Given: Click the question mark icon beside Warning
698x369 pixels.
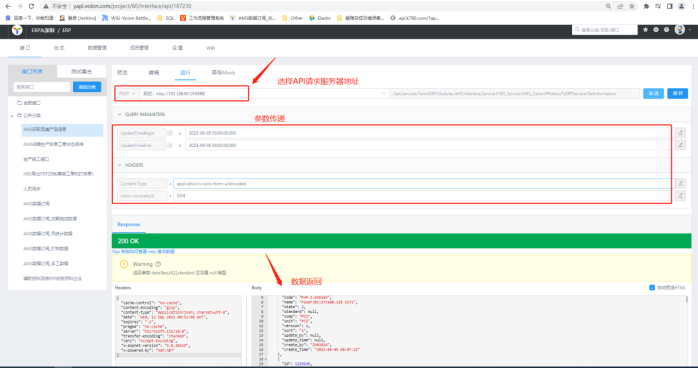Looking at the screenshot, I should pos(158,264).
